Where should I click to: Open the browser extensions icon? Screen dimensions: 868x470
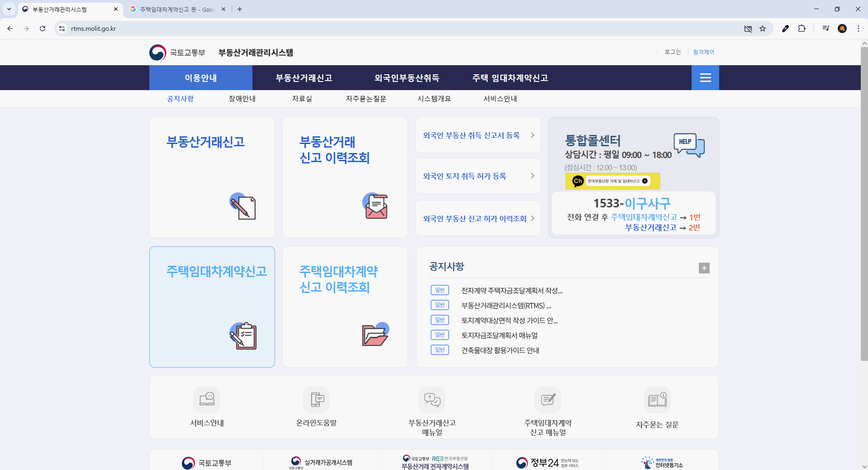coord(802,29)
